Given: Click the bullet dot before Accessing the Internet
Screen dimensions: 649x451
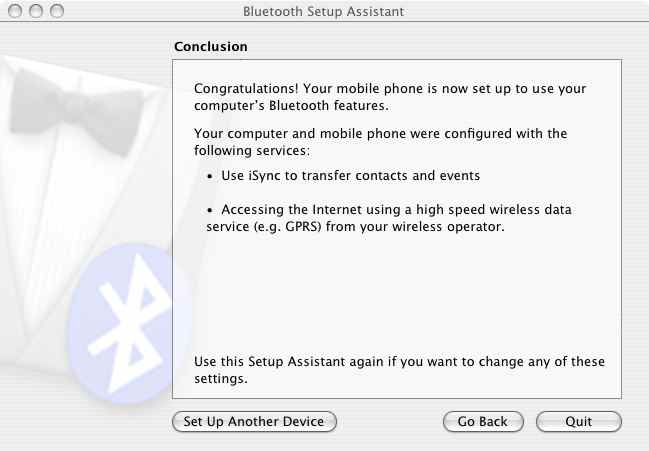Looking at the screenshot, I should pos(210,210).
